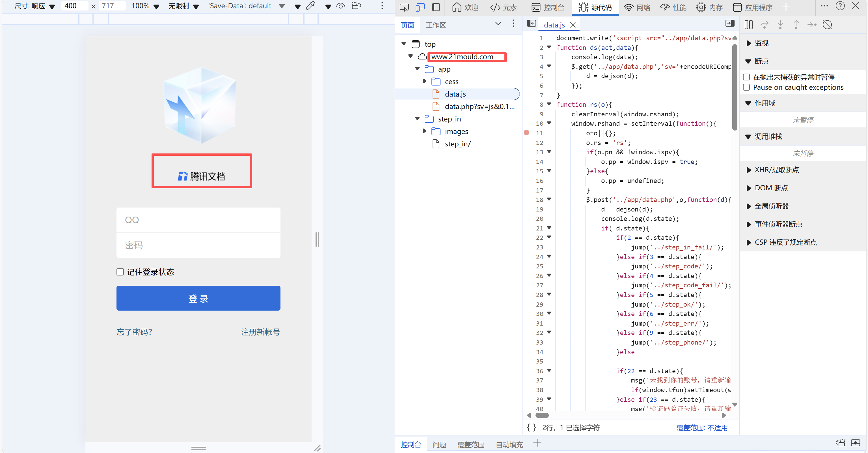This screenshot has height=453, width=868.
Task: Check the 记住登录状态 checkbox
Action: [120, 272]
